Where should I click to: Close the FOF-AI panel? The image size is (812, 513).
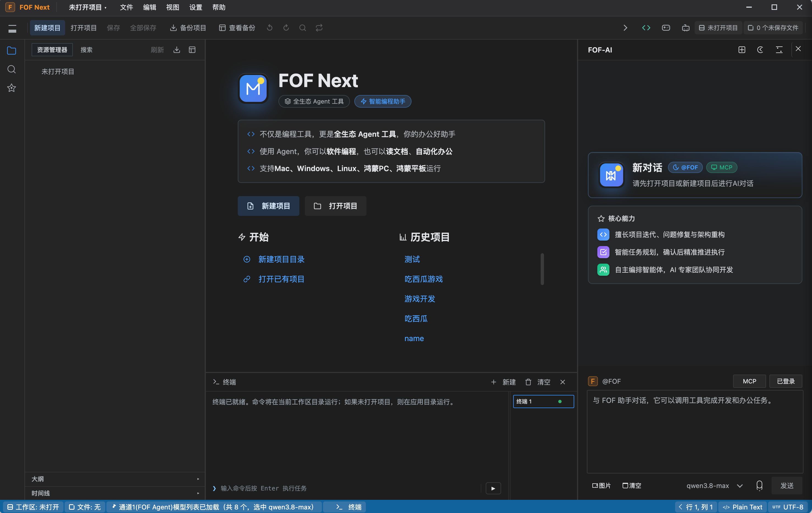[x=798, y=49]
